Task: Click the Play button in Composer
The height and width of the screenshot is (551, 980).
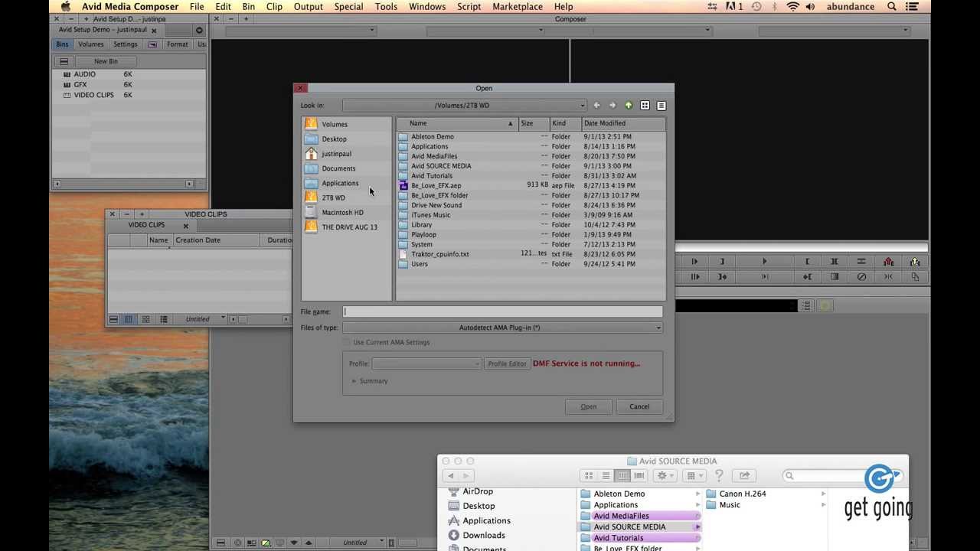Action: (x=764, y=262)
